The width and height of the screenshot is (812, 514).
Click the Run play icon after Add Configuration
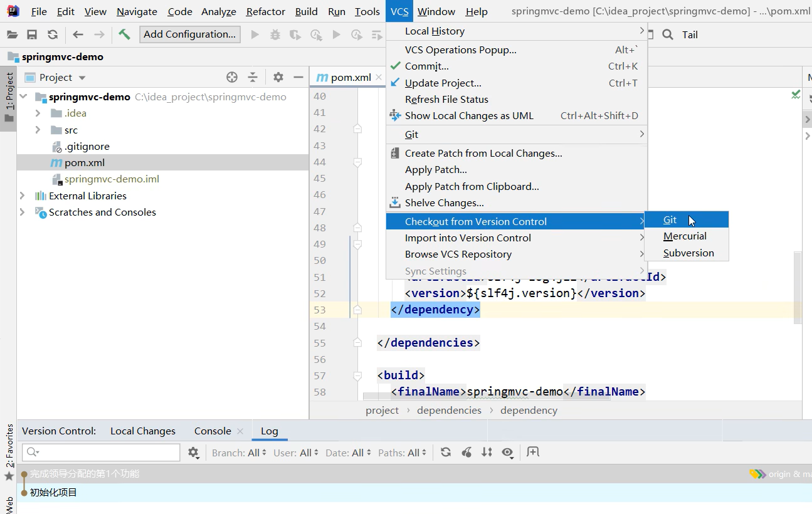click(255, 34)
